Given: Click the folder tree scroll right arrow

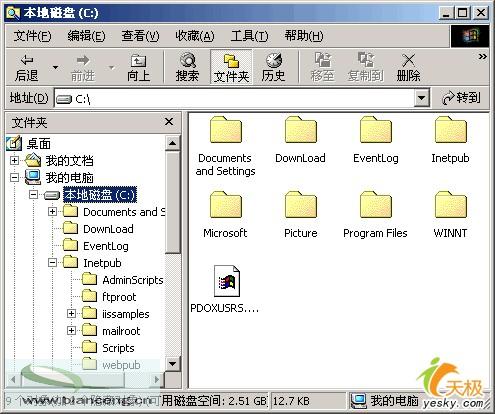Looking at the screenshot, I should coord(156,379).
